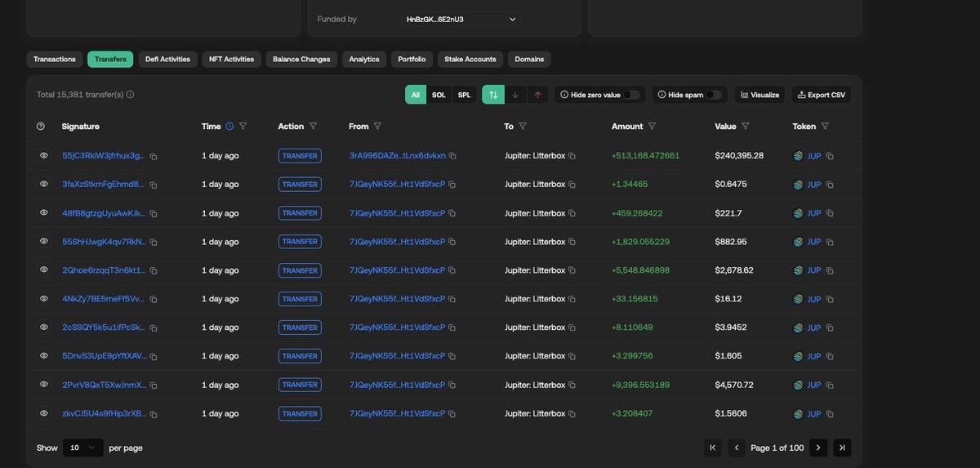Expand the Funded by address dropdown
Image resolution: width=980 pixels, height=468 pixels.
click(461, 19)
